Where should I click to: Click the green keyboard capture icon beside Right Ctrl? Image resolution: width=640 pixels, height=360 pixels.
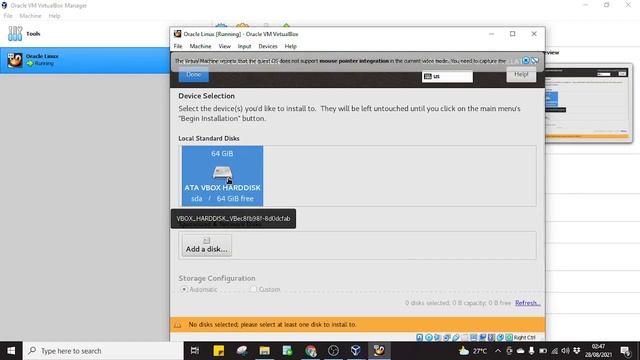[x=509, y=338]
